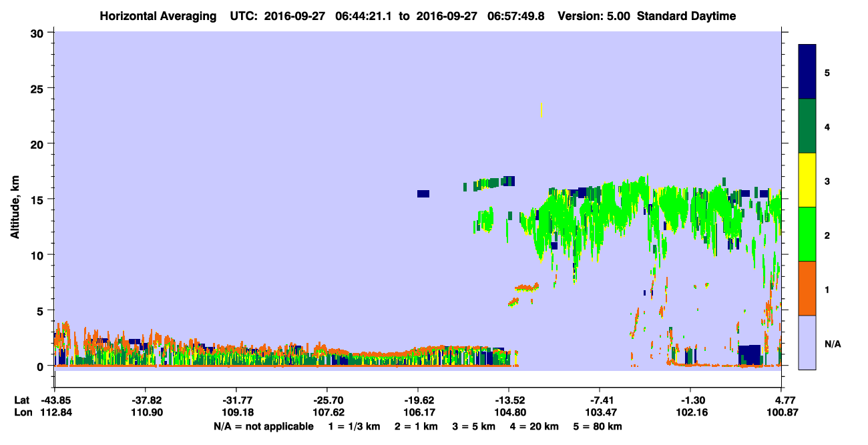This screenshot has width=868, height=445.
Task: Click the y-axis tick label 10
Action: [39, 255]
